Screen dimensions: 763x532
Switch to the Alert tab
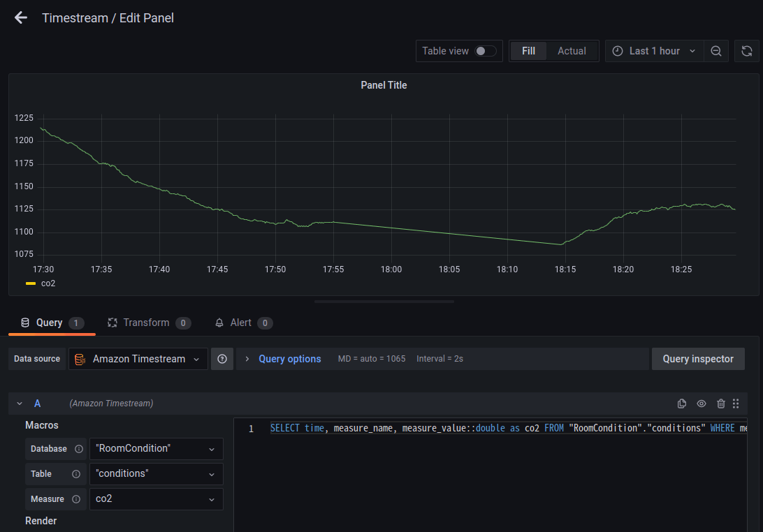[243, 323]
